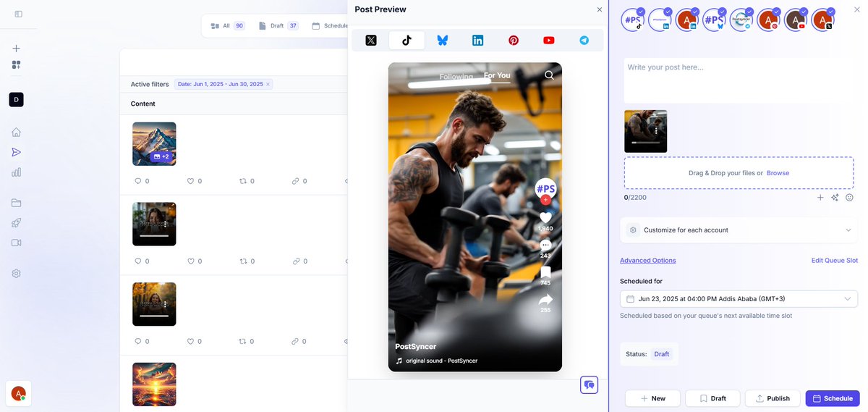Viewport: 868px width, 412px height.
Task: Remove the Date Jun 2025 filter chip
Action: [x=268, y=84]
